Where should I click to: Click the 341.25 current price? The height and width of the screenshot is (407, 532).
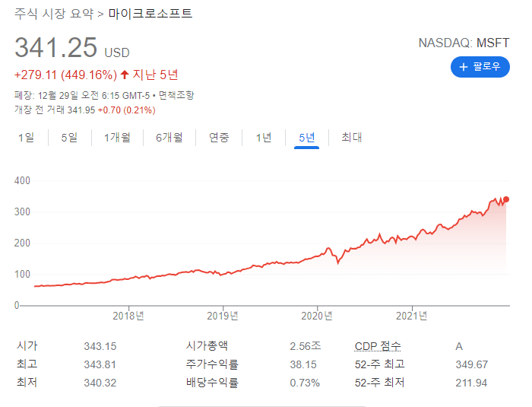coord(56,47)
